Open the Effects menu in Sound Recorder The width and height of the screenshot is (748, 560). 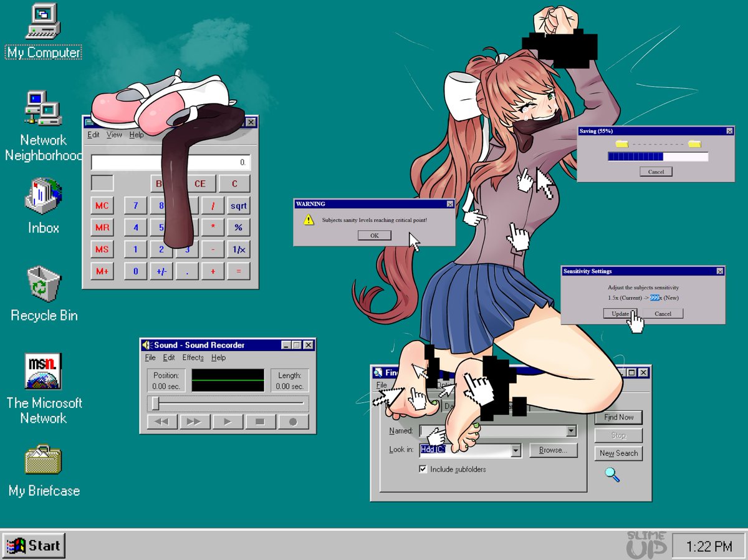pos(193,358)
